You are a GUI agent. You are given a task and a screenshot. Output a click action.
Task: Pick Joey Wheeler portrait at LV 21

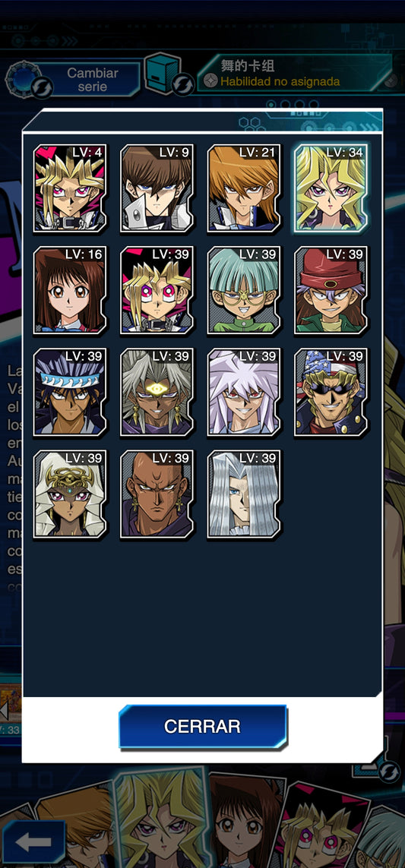tap(244, 189)
